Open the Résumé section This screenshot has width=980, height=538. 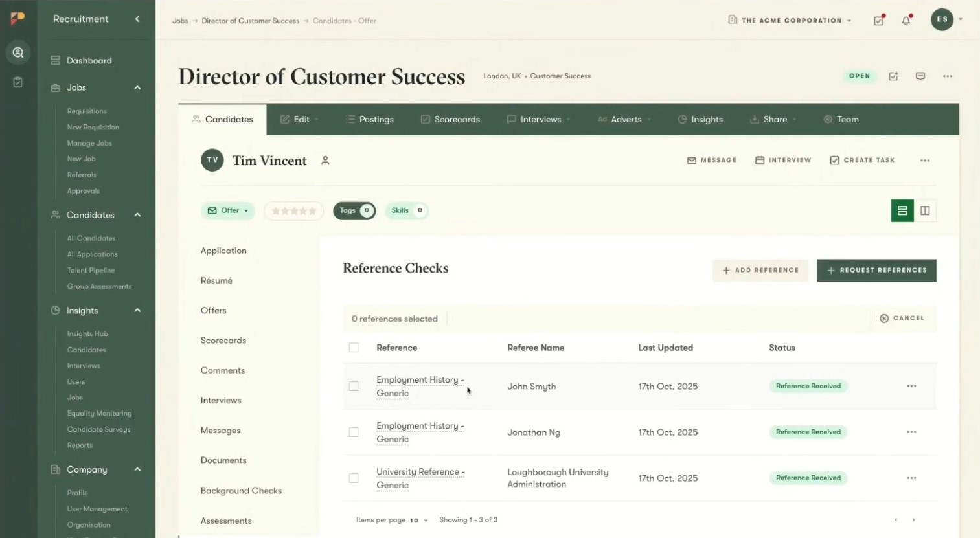(x=216, y=281)
